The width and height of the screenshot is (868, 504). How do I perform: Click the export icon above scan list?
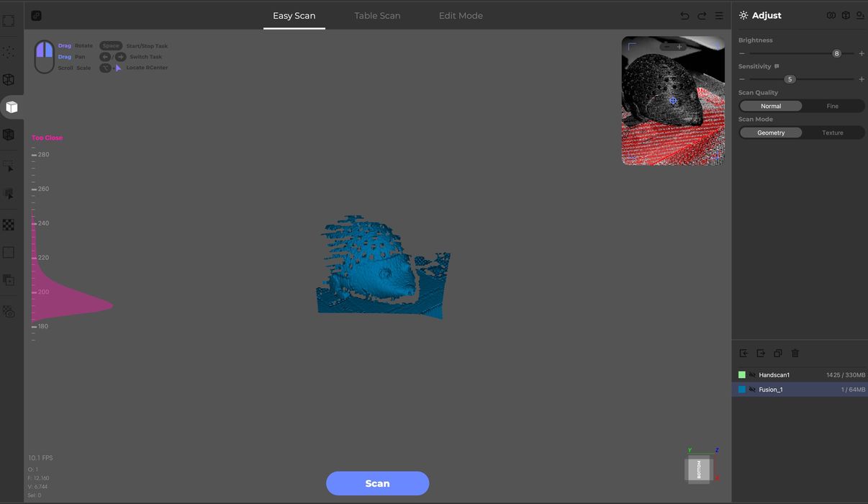click(x=761, y=354)
